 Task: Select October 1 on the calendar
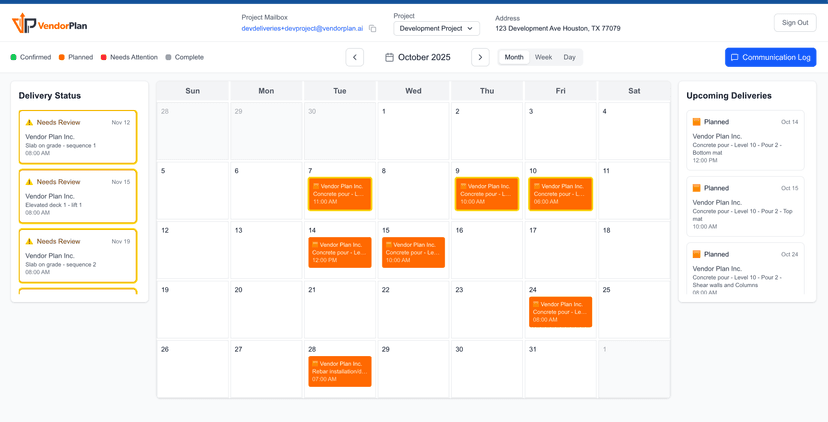(413, 131)
